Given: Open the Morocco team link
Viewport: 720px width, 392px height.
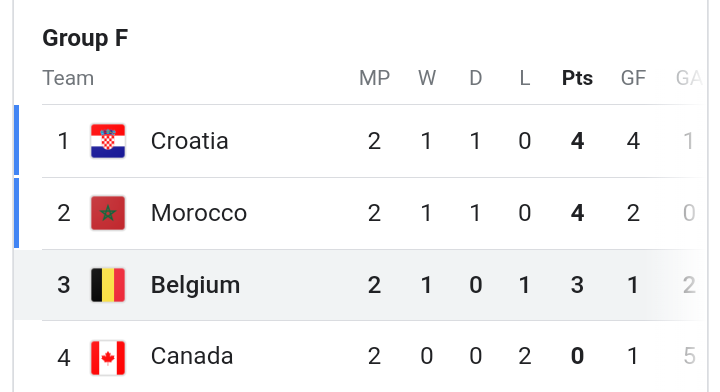Looking at the screenshot, I should [x=199, y=213].
